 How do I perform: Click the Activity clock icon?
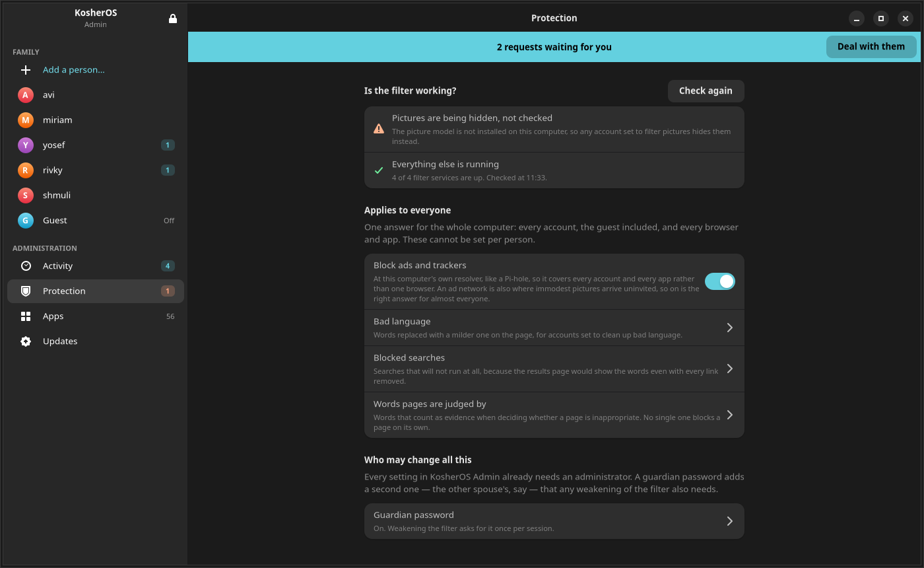[x=26, y=266]
